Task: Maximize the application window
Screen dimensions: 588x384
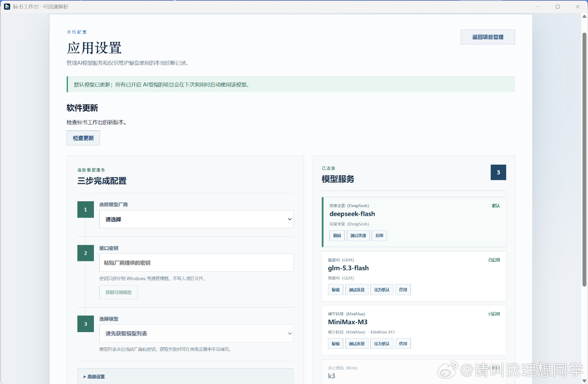Action: (x=557, y=6)
